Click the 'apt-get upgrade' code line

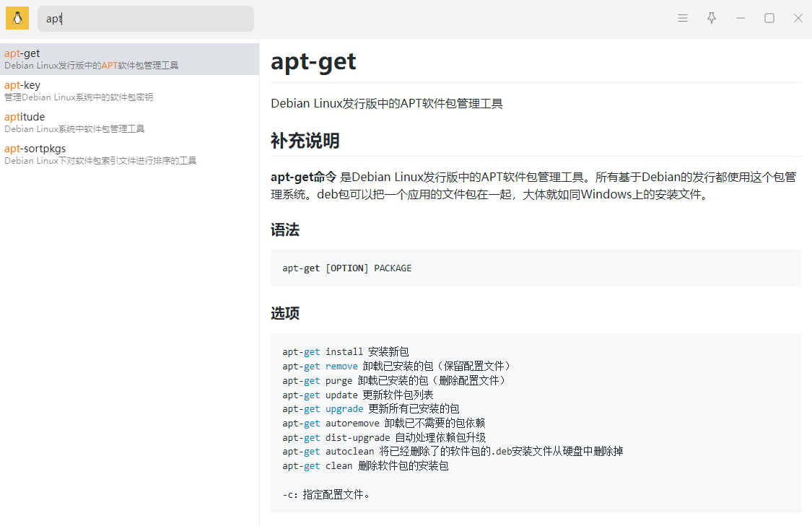point(371,409)
